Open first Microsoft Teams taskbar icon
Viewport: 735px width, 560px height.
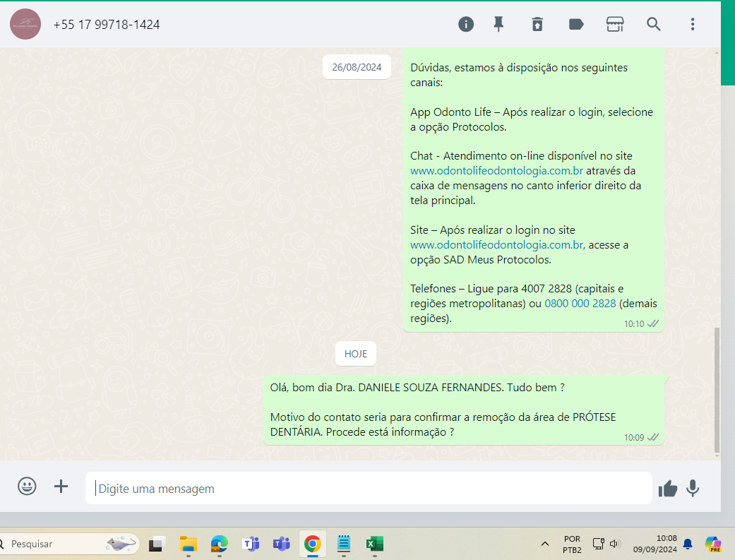(251, 544)
